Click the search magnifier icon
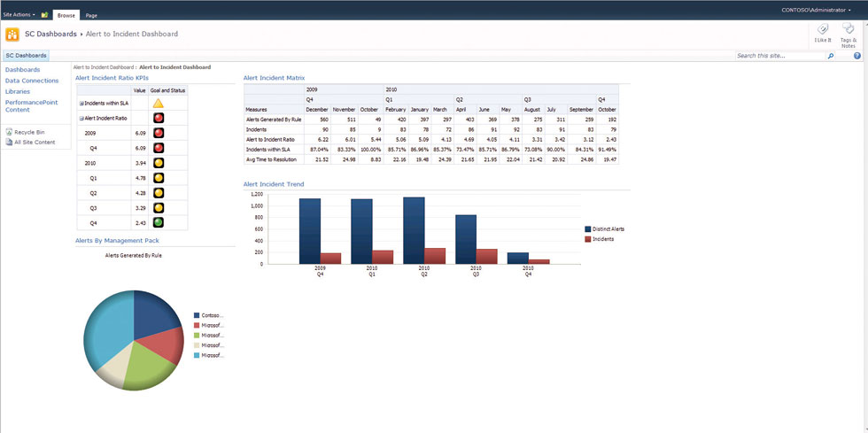The image size is (868, 433). [831, 56]
